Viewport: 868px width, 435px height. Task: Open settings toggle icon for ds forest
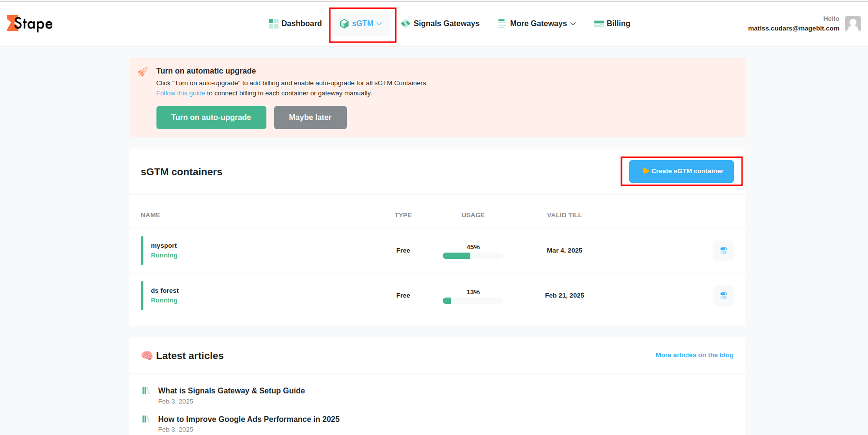point(724,296)
